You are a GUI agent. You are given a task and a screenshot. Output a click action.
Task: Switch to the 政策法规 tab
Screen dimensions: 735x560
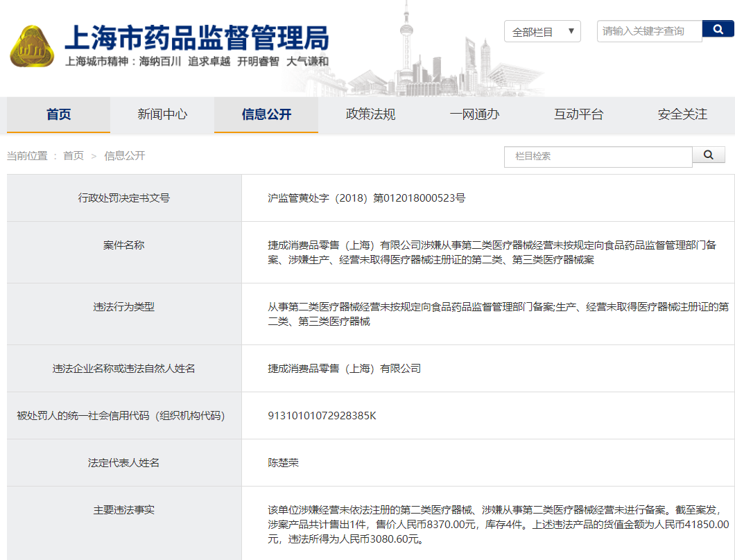click(x=370, y=114)
